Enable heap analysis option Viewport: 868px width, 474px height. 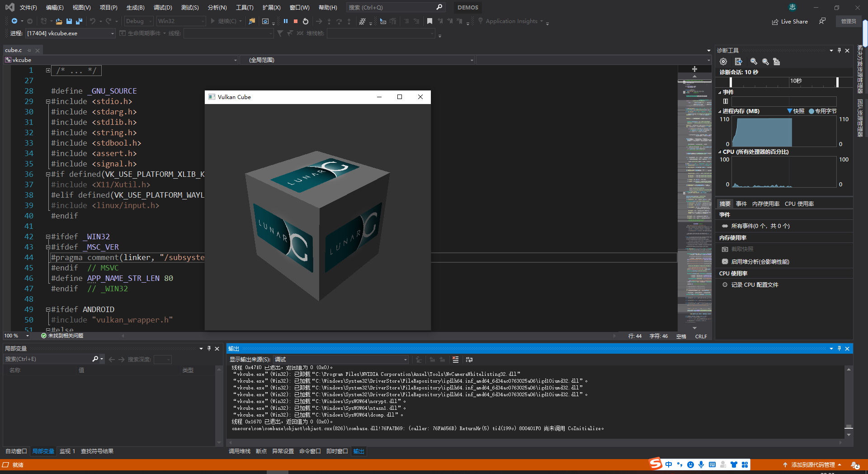(x=760, y=262)
